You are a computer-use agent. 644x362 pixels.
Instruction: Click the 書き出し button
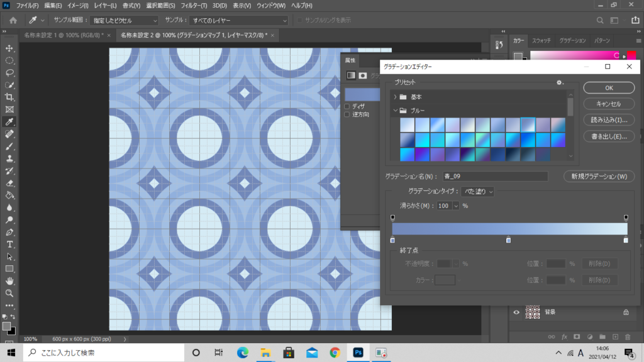tap(609, 136)
